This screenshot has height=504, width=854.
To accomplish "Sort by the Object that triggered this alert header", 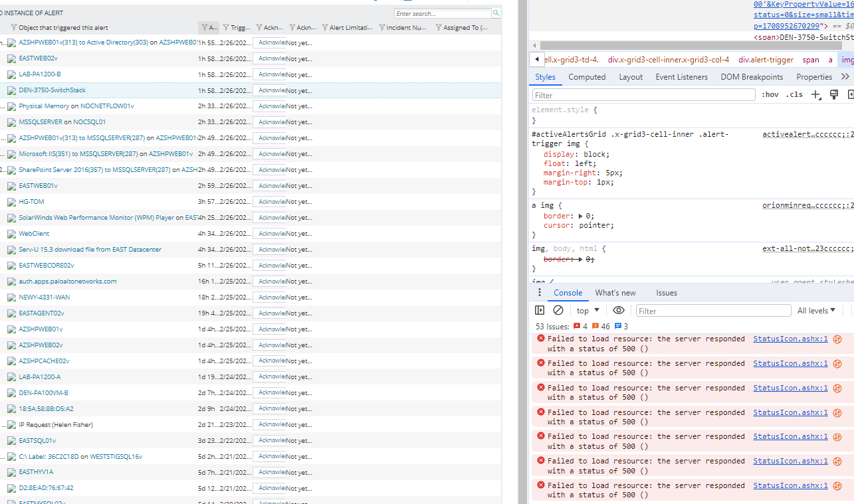I will click(63, 28).
